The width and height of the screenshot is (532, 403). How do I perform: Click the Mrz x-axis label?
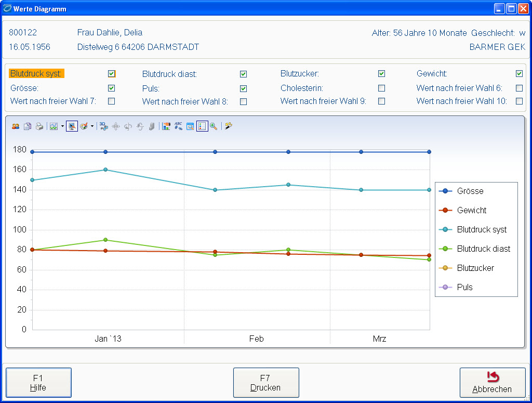click(379, 339)
